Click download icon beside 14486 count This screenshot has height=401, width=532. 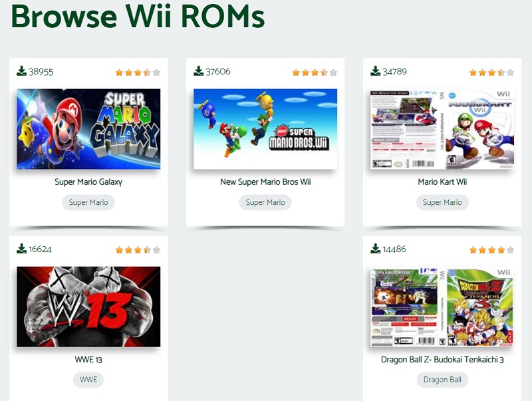[375, 249]
